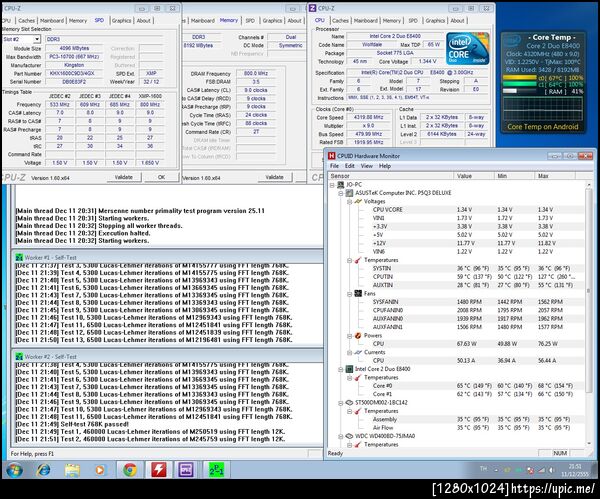Open Windows Explorer folder on taskbar
Image resolution: width=600 pixels, height=499 pixels.
tap(72, 470)
